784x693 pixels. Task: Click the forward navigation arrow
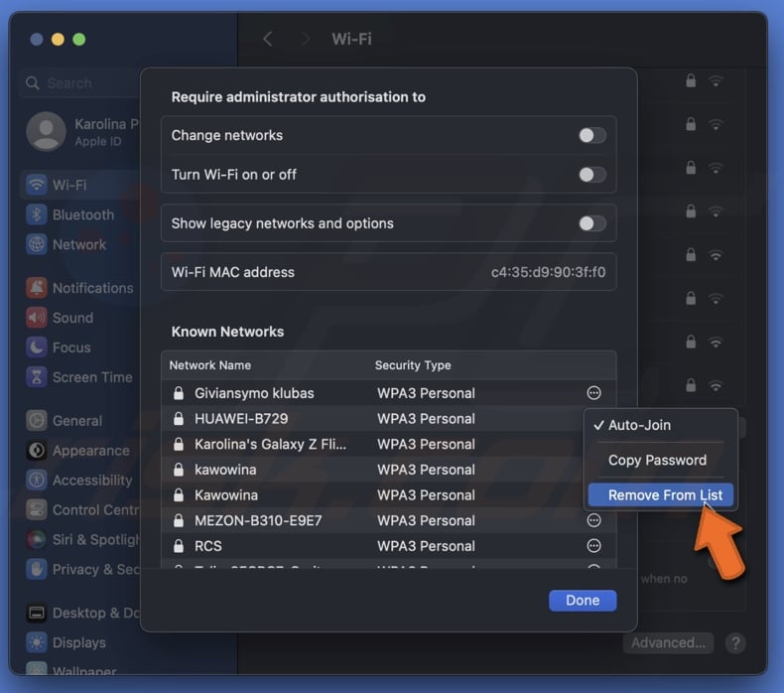(305, 39)
